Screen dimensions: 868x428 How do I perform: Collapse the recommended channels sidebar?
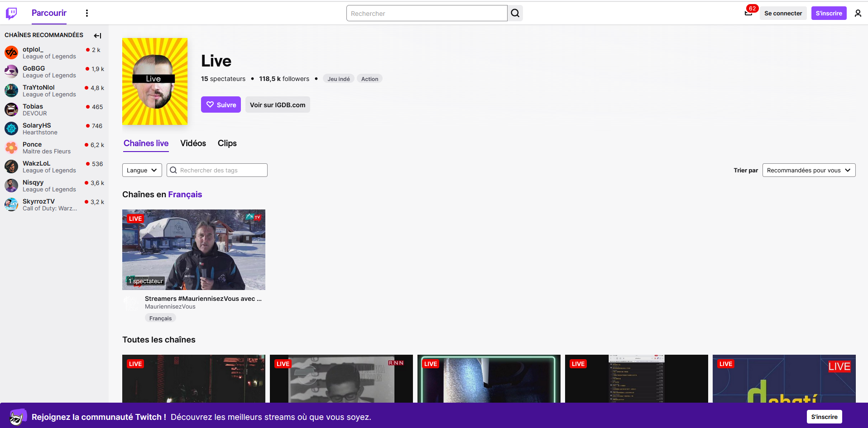point(97,35)
